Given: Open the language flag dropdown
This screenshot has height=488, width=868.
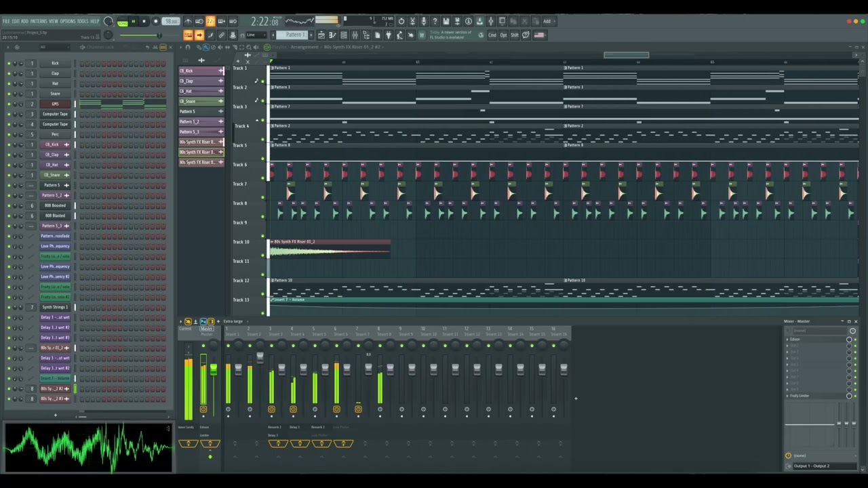Looking at the screenshot, I should click(539, 35).
